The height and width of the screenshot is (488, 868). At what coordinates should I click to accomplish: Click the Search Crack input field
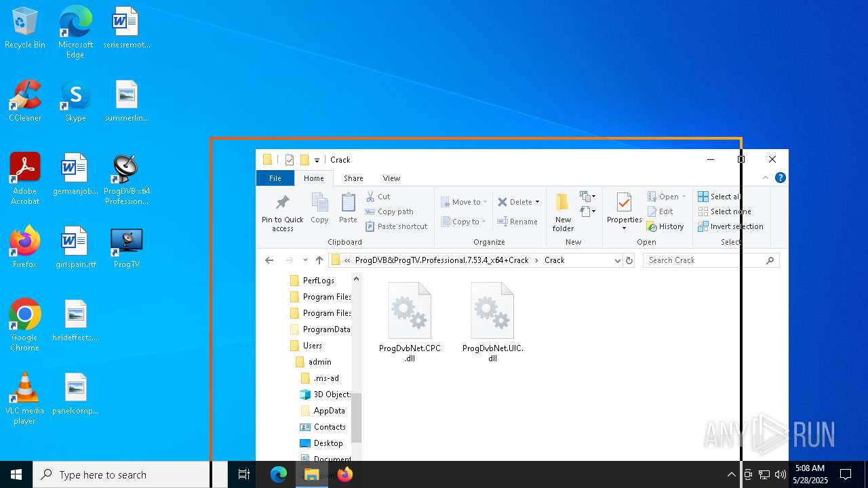click(x=711, y=260)
